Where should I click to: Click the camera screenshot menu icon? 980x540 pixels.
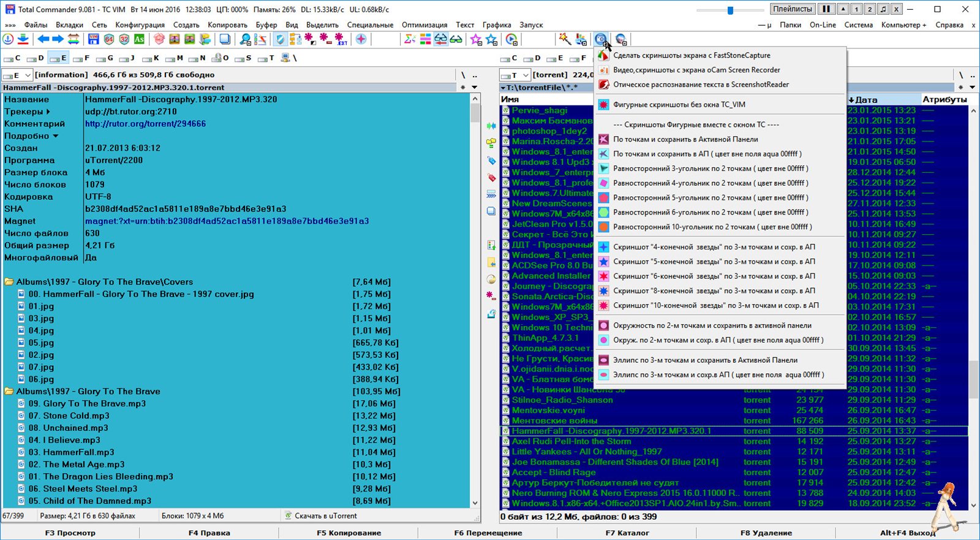(601, 39)
